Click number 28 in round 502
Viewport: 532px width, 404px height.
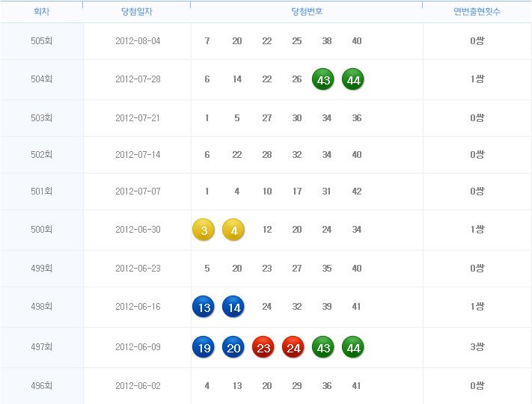point(267,155)
